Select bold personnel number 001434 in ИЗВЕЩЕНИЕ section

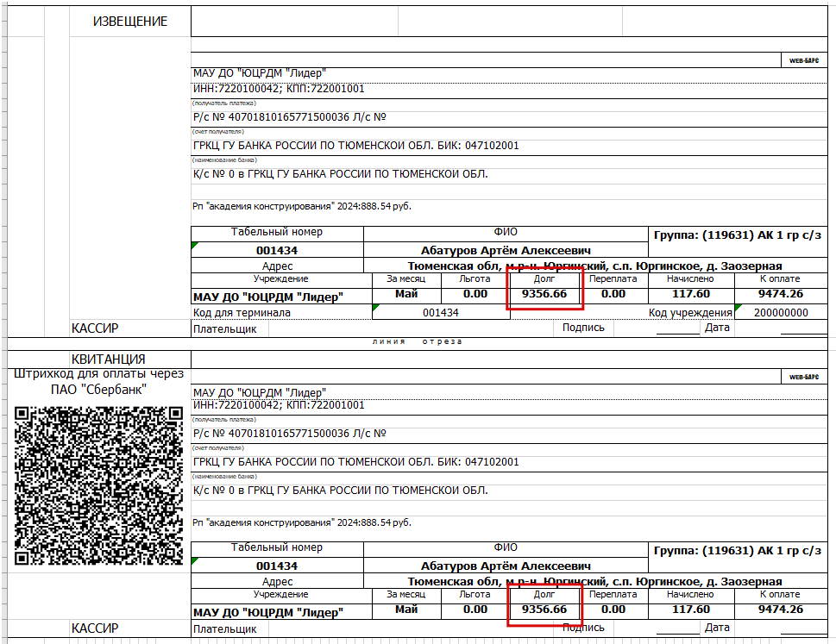tap(277, 250)
